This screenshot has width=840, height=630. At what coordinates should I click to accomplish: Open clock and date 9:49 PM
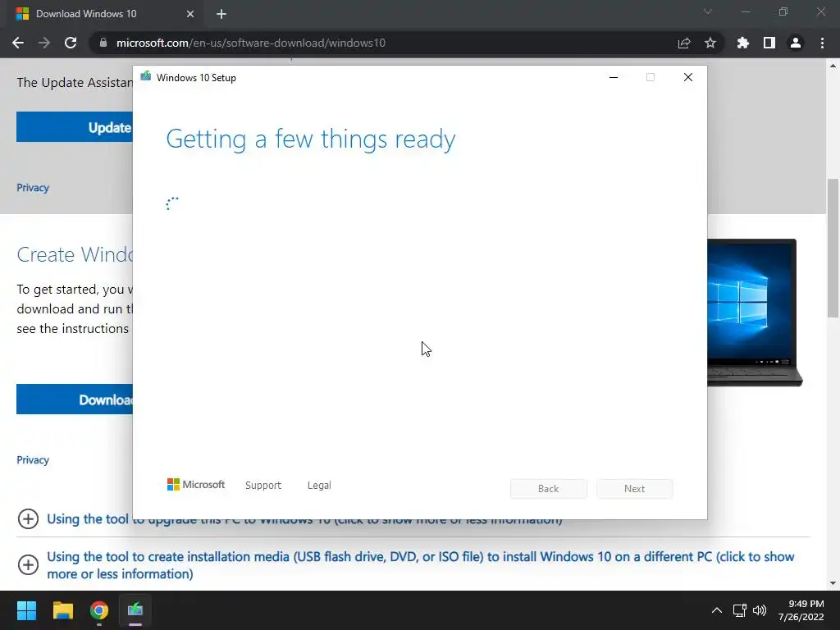[801, 610]
